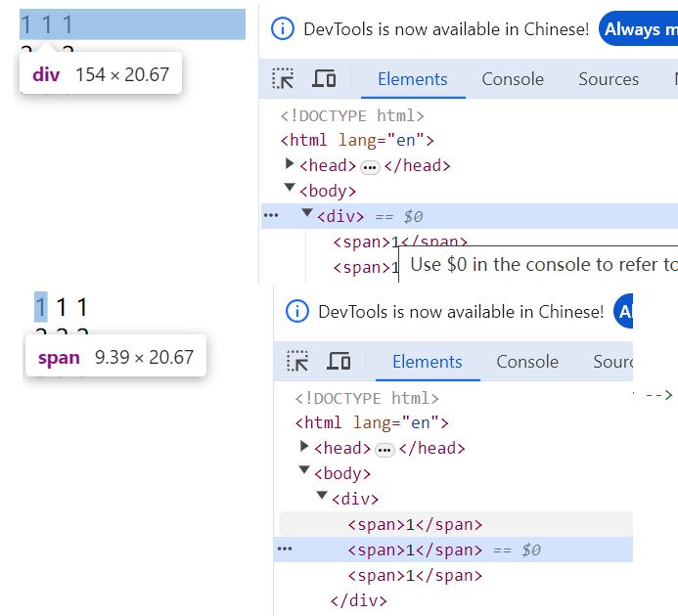Click ellipsis badge inside lower head tag

385,450
